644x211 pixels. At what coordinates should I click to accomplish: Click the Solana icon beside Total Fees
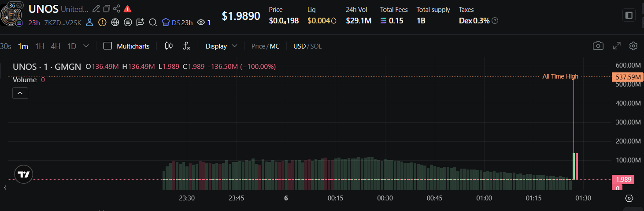click(383, 21)
